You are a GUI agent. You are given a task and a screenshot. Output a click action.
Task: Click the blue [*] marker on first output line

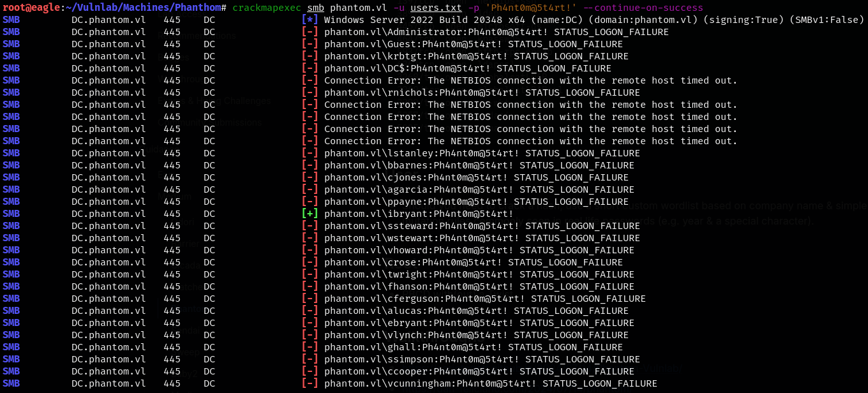pos(310,20)
